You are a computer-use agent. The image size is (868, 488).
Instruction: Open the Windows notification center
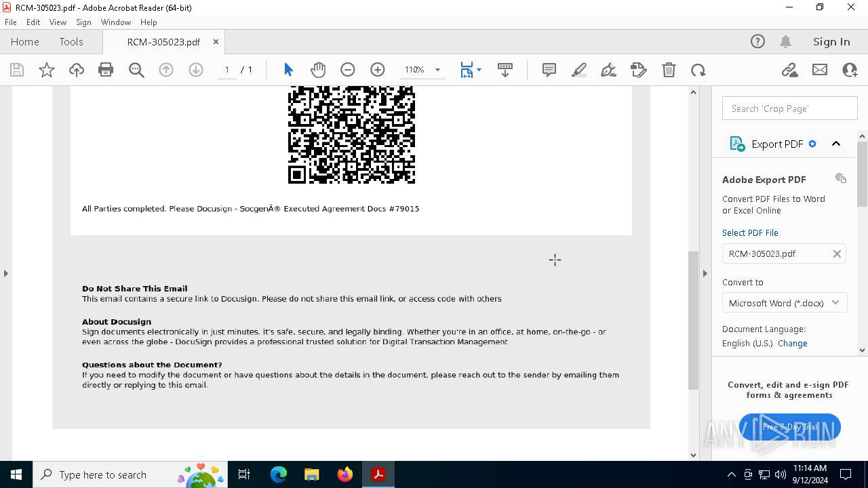tap(846, 474)
